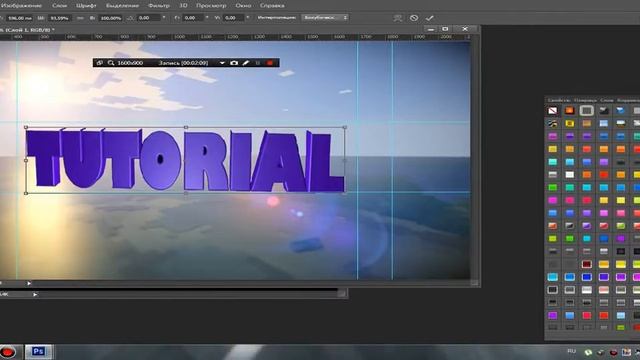Click the top-center transform handle
640x360 pixels.
pyautogui.click(x=186, y=127)
